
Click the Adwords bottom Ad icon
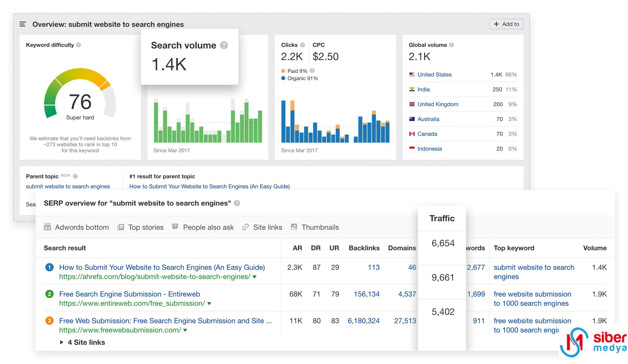click(47, 227)
